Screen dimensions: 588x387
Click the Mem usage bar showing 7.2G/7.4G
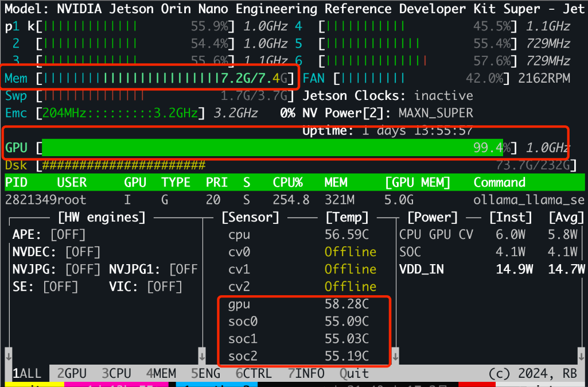coord(164,78)
